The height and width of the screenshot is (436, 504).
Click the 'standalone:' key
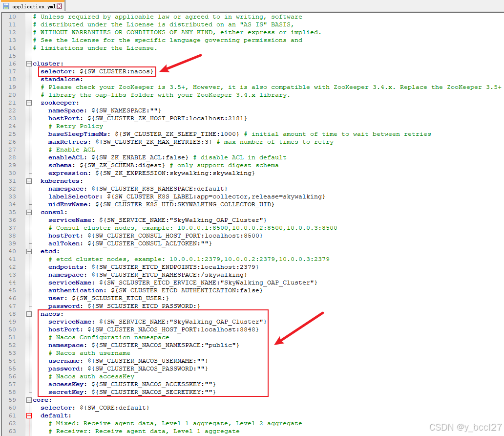tap(62, 80)
